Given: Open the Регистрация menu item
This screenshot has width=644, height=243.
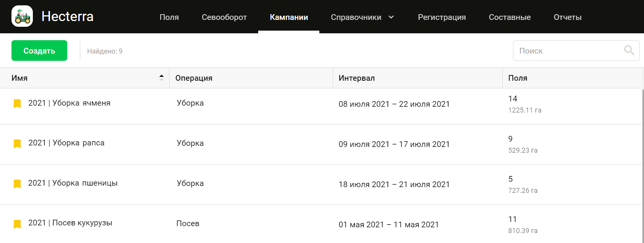Looking at the screenshot, I should 442,17.
